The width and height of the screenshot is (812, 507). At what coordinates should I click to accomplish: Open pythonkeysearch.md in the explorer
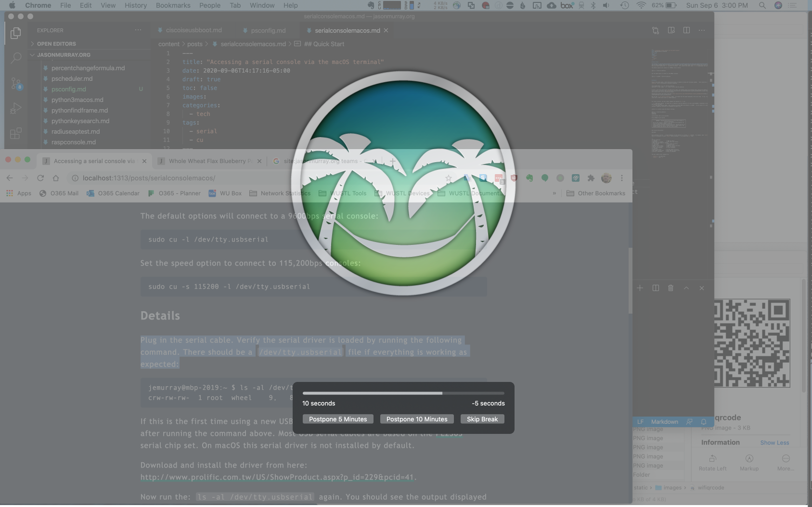[x=80, y=121]
